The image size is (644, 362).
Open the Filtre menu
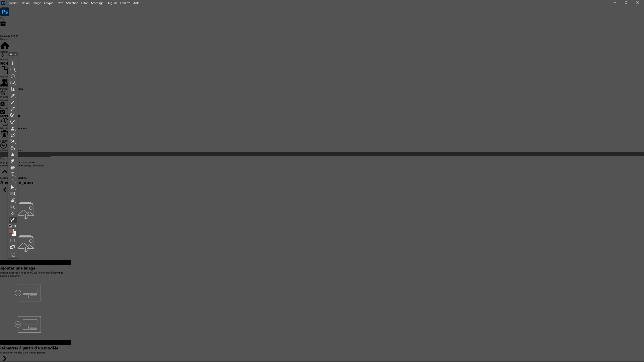click(x=85, y=3)
